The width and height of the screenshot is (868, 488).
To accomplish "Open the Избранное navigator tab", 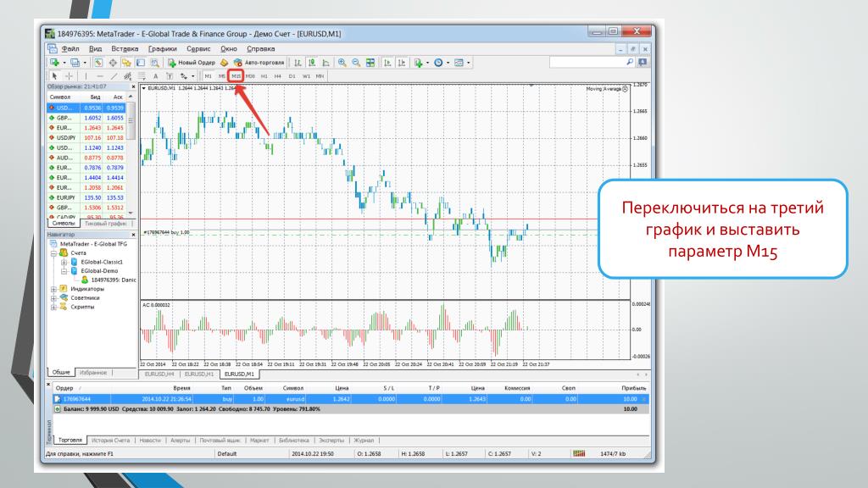I will click(92, 373).
